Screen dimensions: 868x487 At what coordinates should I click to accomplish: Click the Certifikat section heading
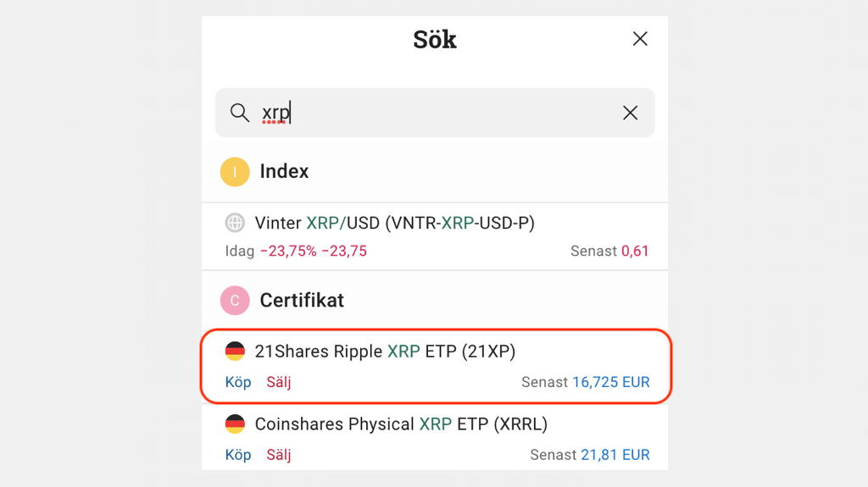(302, 301)
